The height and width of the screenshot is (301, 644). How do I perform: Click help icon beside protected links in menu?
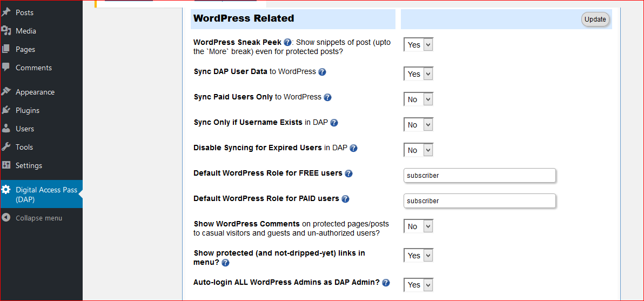click(x=225, y=263)
